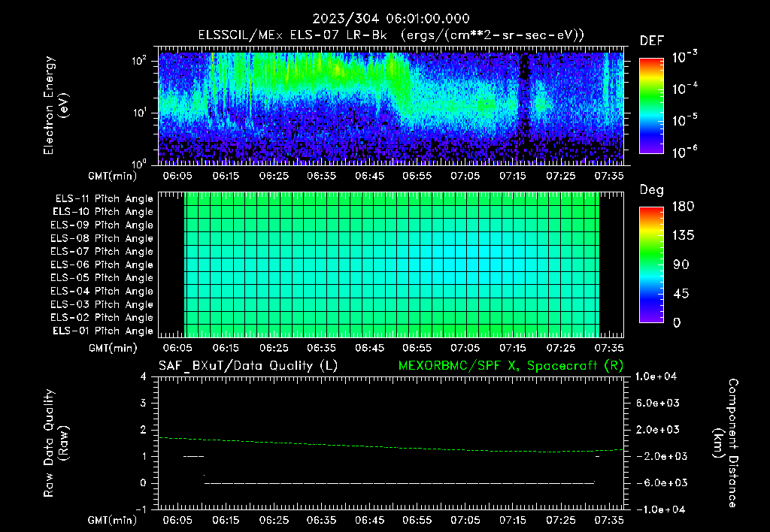Image resolution: width=770 pixels, height=532 pixels.
Task: Select the '10^-4' value on DEF scale
Action: tap(684, 89)
